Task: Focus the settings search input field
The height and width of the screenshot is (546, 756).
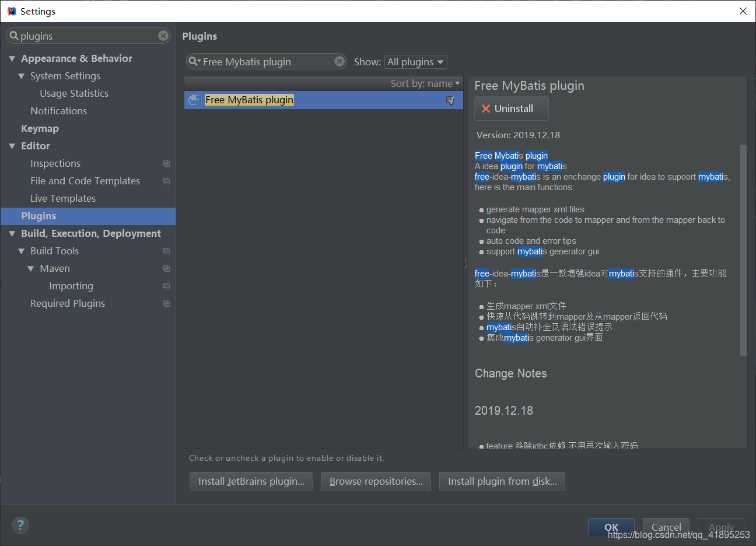Action: 89,36
